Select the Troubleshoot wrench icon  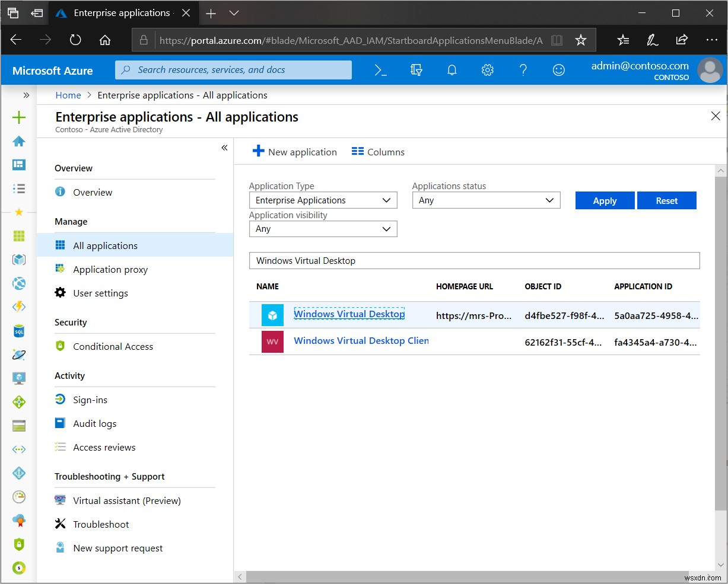[x=60, y=524]
